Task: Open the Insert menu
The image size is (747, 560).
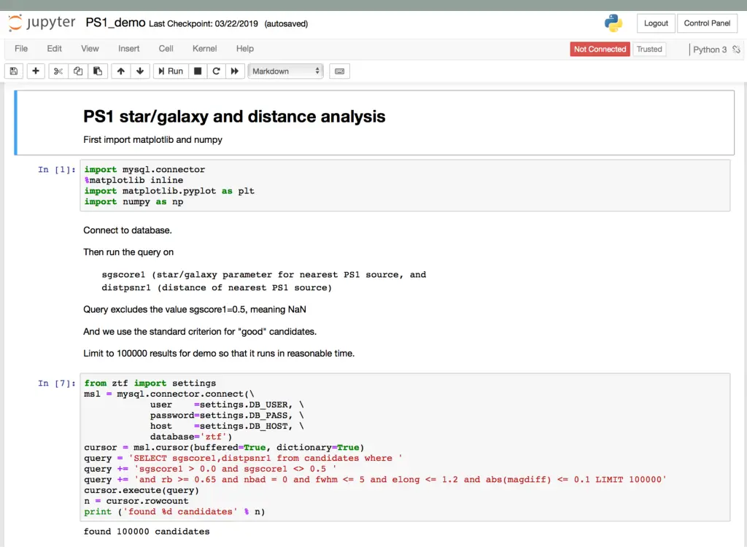Action: (x=128, y=49)
